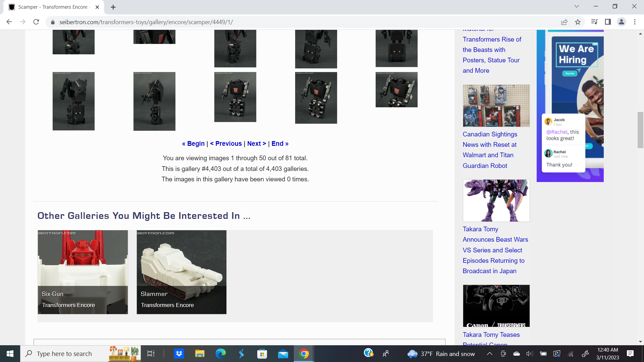
Task: Launch Microsoft Edge from taskbar
Action: 220,354
